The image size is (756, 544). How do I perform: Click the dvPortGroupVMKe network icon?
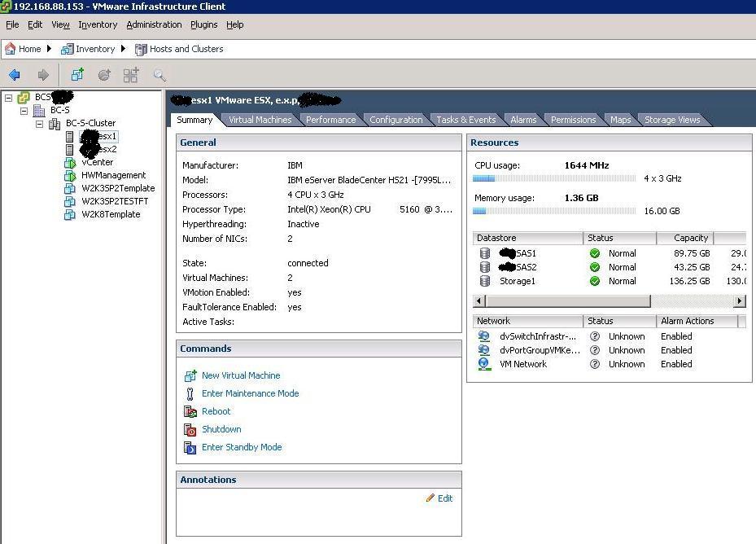(x=483, y=350)
